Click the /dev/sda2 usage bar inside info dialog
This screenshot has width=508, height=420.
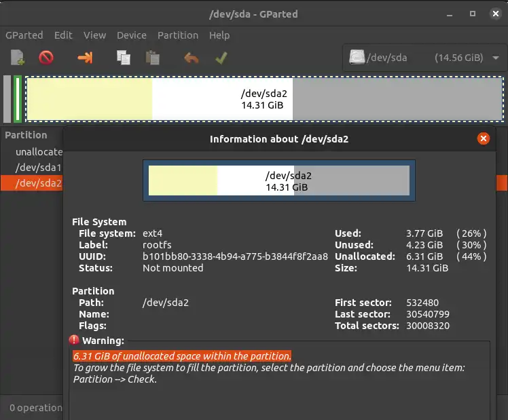pos(279,180)
